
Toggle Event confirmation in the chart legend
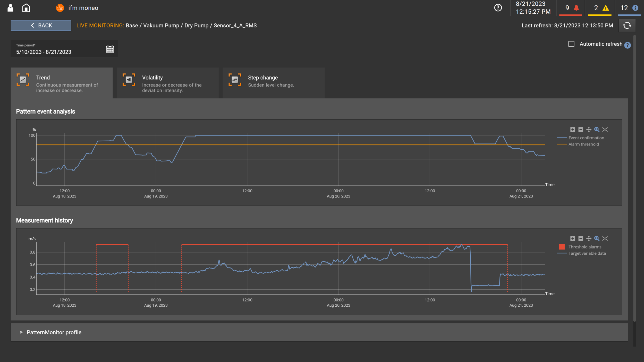(x=586, y=138)
